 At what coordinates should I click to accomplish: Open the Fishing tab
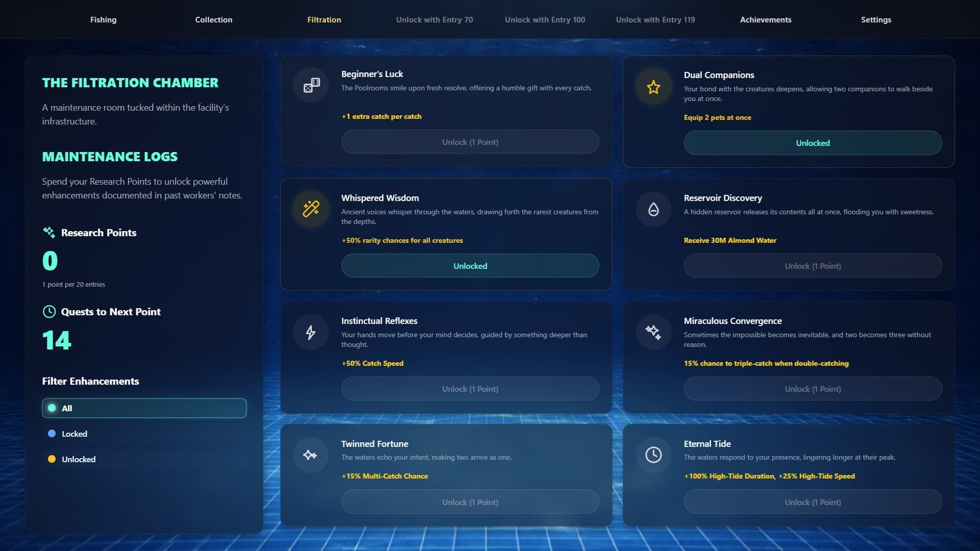103,19
